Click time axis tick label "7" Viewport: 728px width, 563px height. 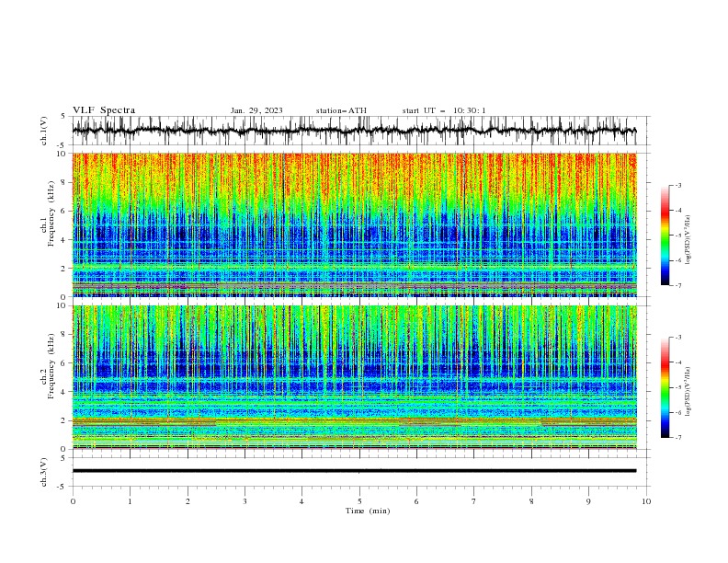[x=474, y=501]
